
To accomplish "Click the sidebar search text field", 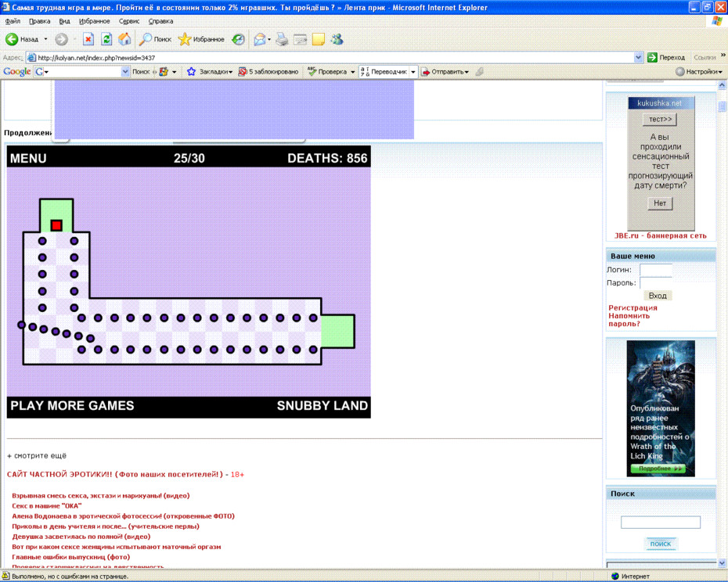I will 660,522.
